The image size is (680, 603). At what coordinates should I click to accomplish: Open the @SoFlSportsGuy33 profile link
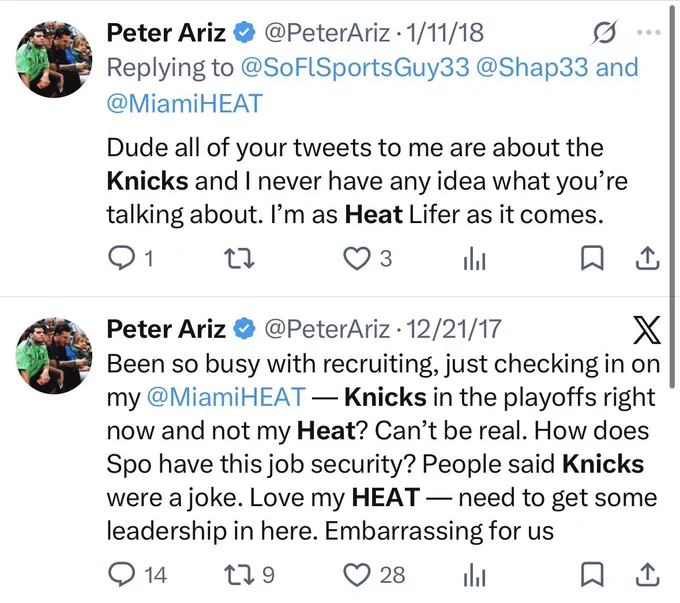point(355,68)
